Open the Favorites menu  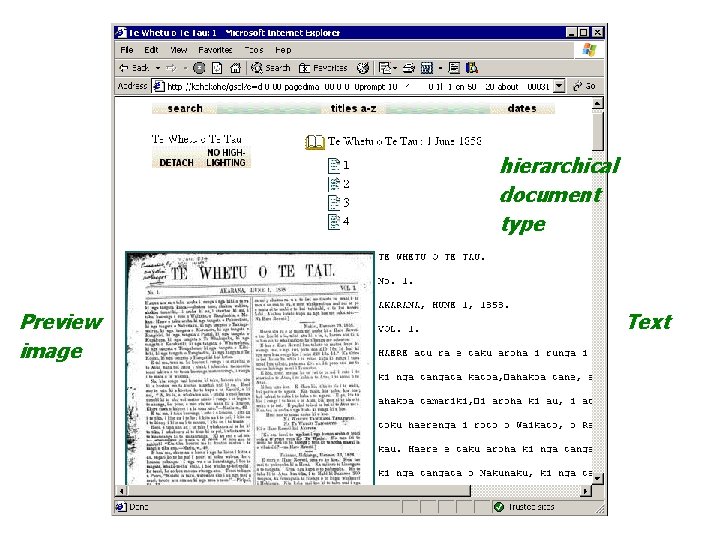[x=215, y=50]
